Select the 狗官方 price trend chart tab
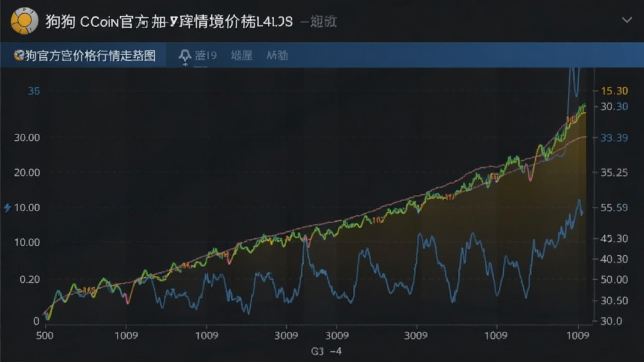 click(85, 55)
